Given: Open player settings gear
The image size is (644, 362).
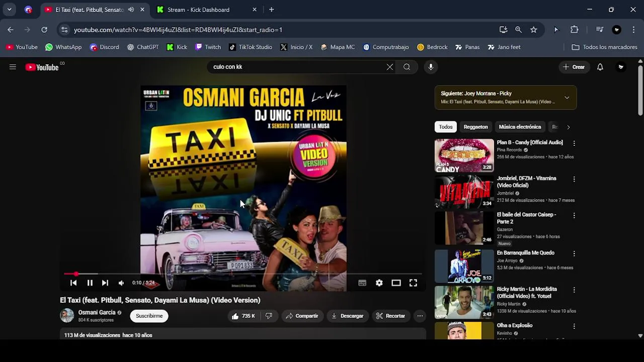Looking at the screenshot, I should [x=379, y=283].
